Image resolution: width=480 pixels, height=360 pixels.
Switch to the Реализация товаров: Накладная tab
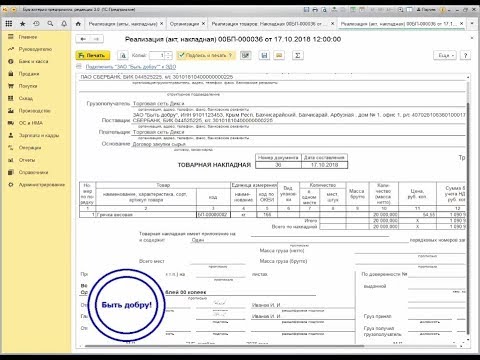269,24
